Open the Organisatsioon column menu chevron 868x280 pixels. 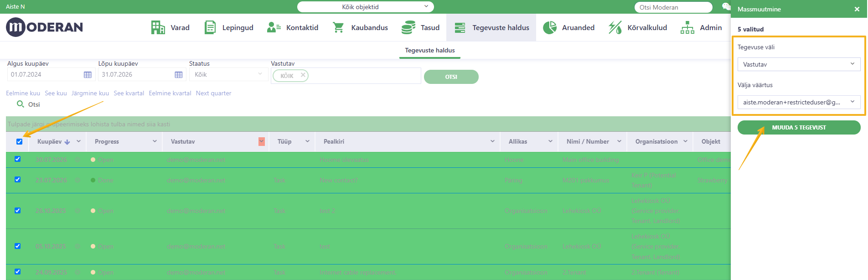[685, 141]
